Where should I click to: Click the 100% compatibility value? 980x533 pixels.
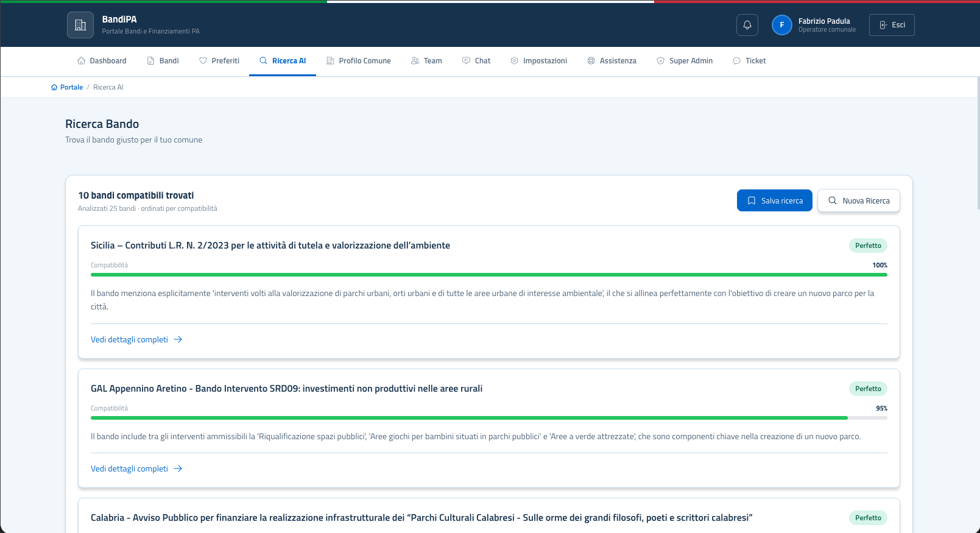[880, 265]
